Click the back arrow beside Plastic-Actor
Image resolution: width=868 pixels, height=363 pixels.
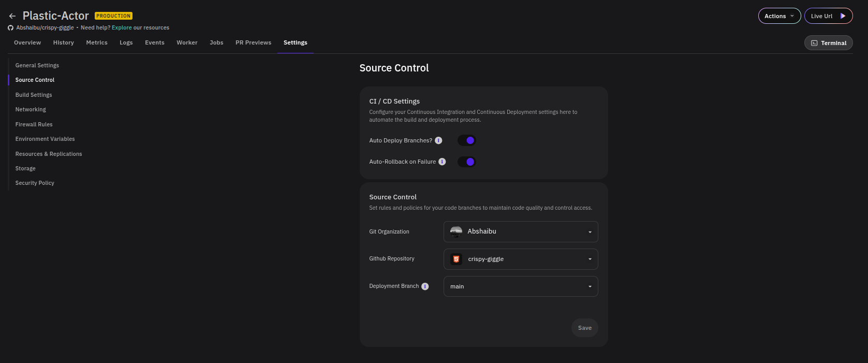click(x=12, y=16)
